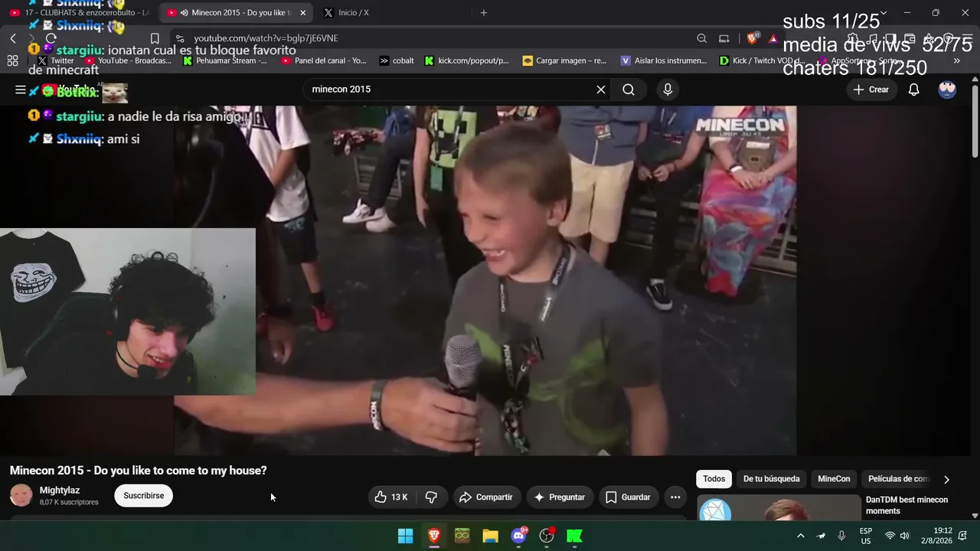The image size is (980, 551).
Task: Switch to the CLUBHATS & enzocerobulto tab
Action: coord(80,13)
